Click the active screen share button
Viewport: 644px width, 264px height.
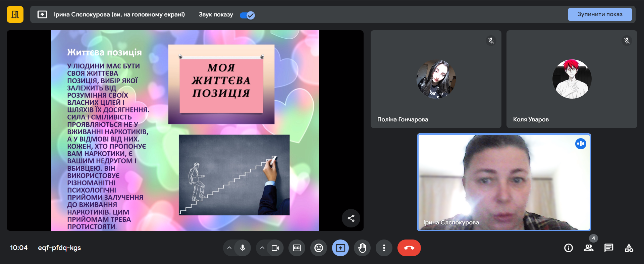point(340,248)
